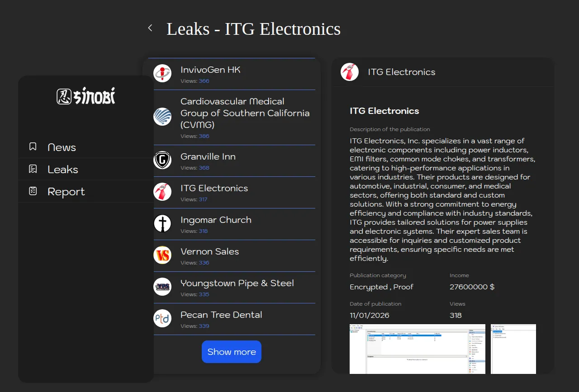The width and height of the screenshot is (579, 392).
Task: Open the first proof screenshot thumbnail
Action: (x=417, y=349)
